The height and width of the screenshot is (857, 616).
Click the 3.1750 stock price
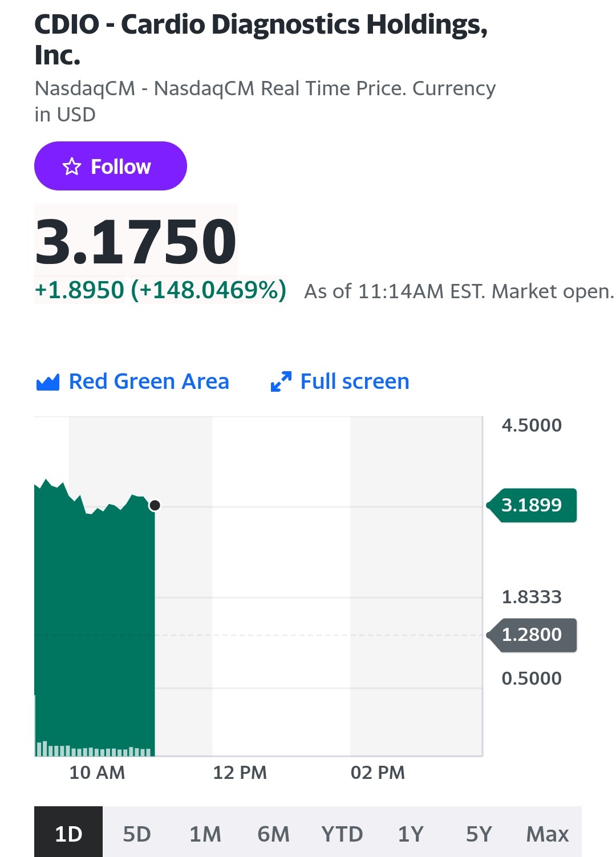point(136,242)
